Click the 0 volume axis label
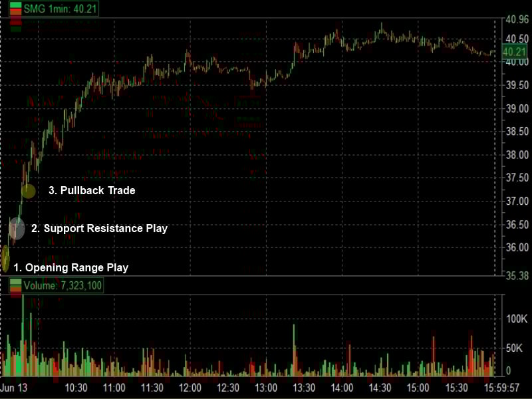The height and width of the screenshot is (399, 532). pos(508,371)
